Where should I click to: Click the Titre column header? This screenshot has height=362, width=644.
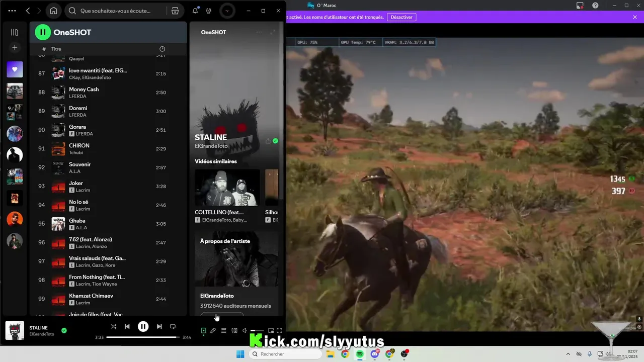(56, 49)
